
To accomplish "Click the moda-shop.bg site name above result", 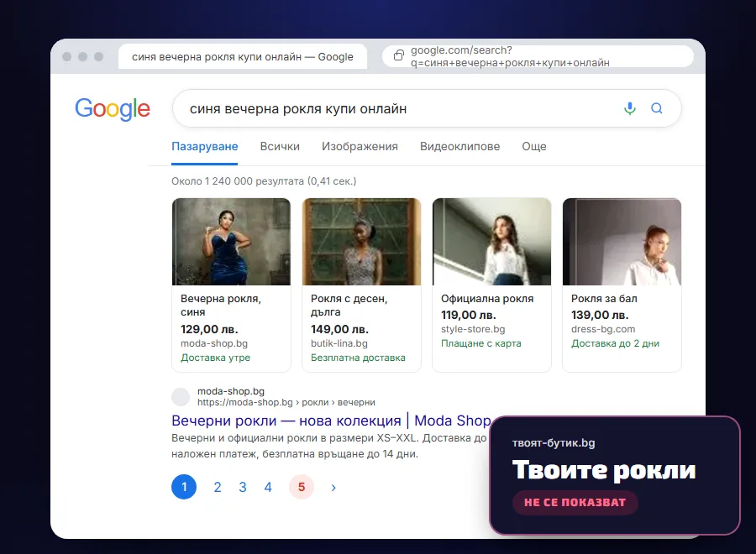I will click(231, 391).
